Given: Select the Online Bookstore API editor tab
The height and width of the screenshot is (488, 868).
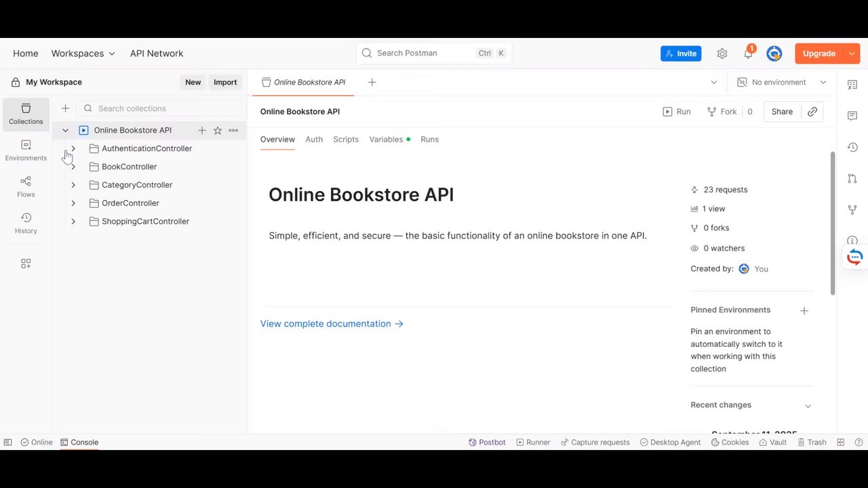Looking at the screenshot, I should (x=303, y=83).
